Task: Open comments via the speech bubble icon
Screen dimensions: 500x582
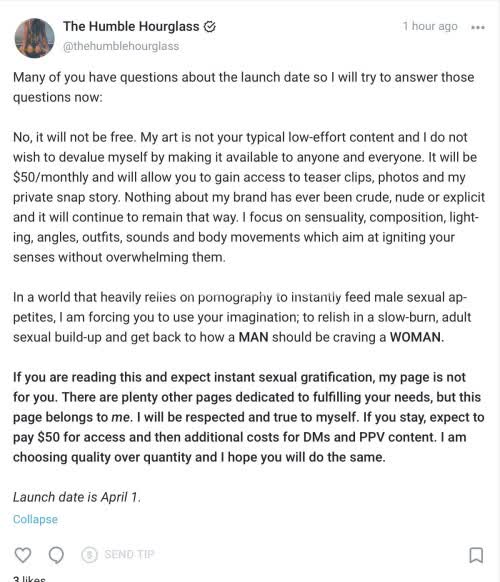Action: point(56,555)
